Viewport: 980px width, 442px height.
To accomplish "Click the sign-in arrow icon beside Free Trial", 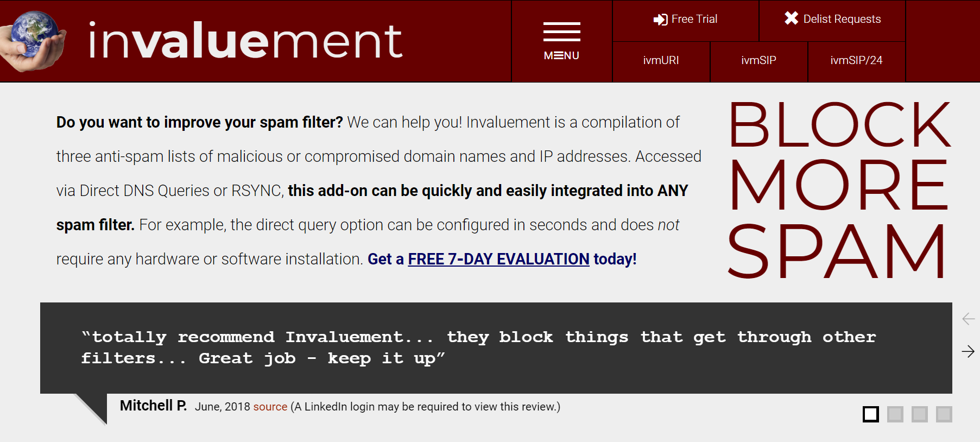I will pos(660,20).
